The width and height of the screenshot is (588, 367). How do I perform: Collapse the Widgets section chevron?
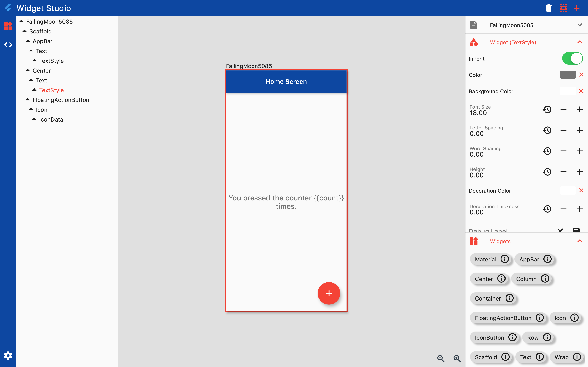pos(580,241)
